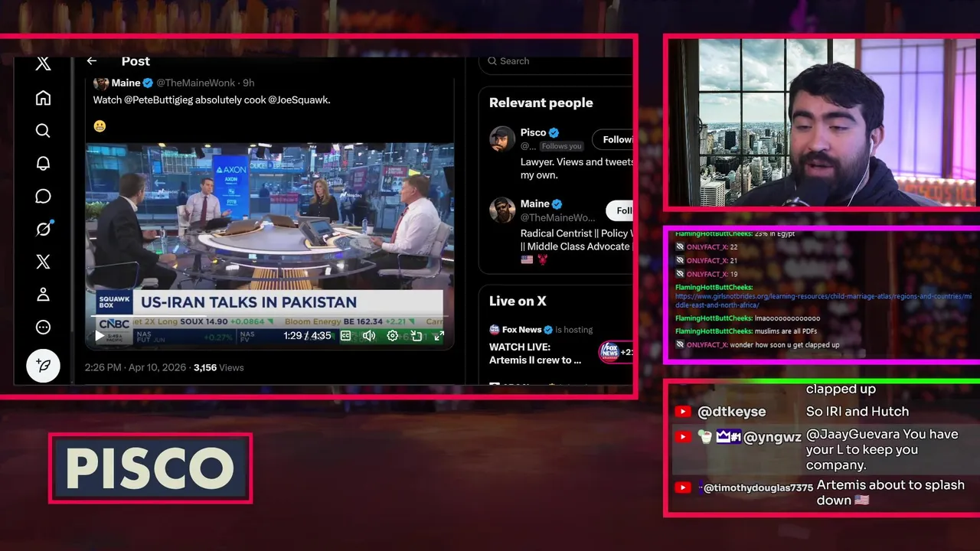Click @TheMaineWonk handle in the post header
The image size is (980, 551).
click(x=197, y=83)
